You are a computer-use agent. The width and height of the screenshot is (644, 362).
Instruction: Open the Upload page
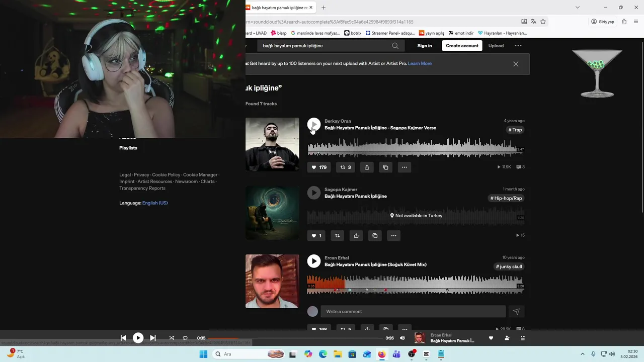coord(496,46)
